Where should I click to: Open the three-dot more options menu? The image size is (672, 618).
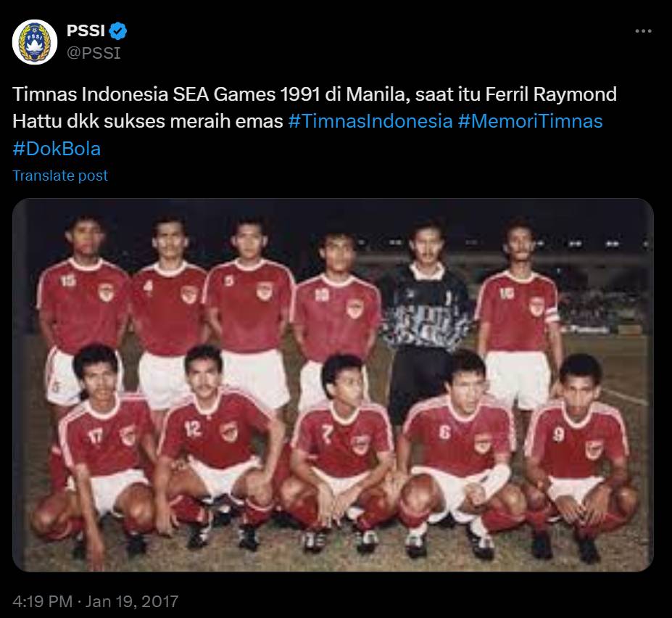coord(643,31)
